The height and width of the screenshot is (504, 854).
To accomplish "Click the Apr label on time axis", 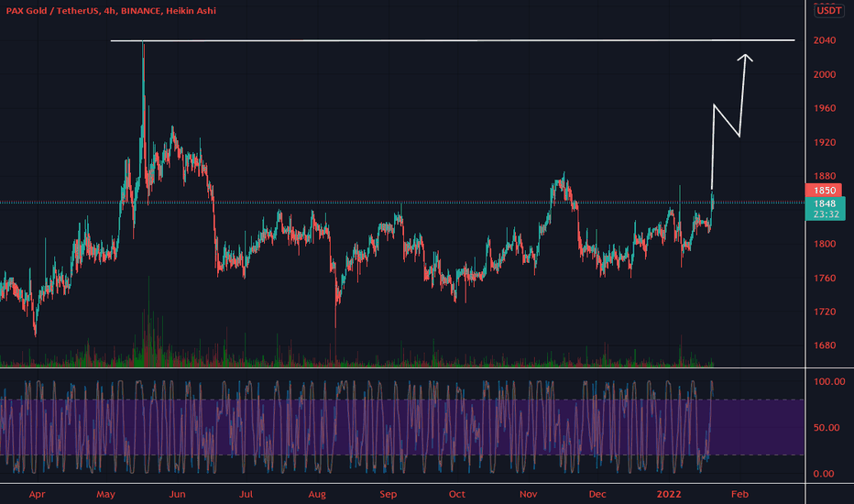I will tap(37, 494).
